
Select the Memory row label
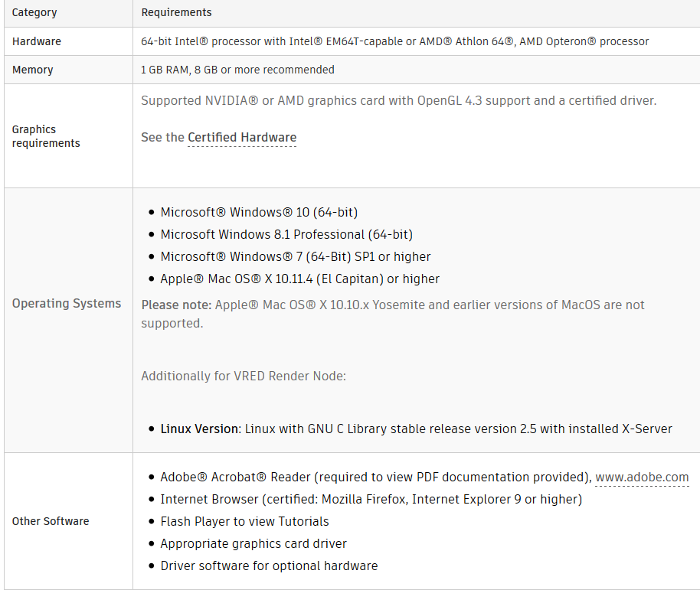click(x=33, y=70)
